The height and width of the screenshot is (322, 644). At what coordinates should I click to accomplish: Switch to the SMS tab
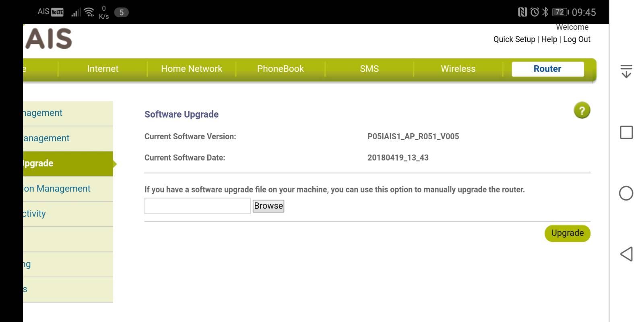[x=369, y=69]
